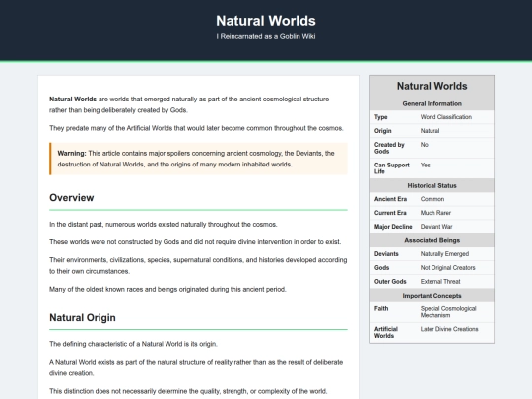Click the 'Deviants' row label

386,254
